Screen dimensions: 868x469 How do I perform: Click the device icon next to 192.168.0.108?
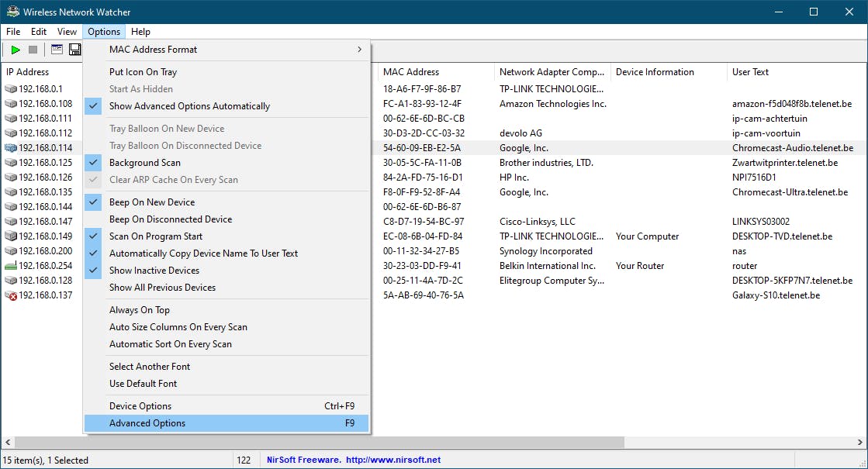point(11,103)
